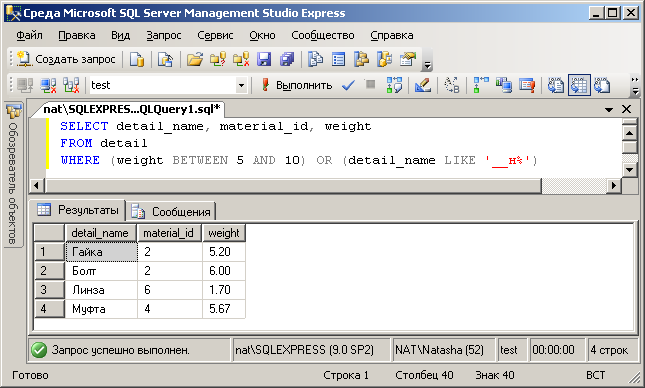The image size is (645, 388).
Task: Open the active files list dropdown arrow
Action: pyautogui.click(x=609, y=109)
